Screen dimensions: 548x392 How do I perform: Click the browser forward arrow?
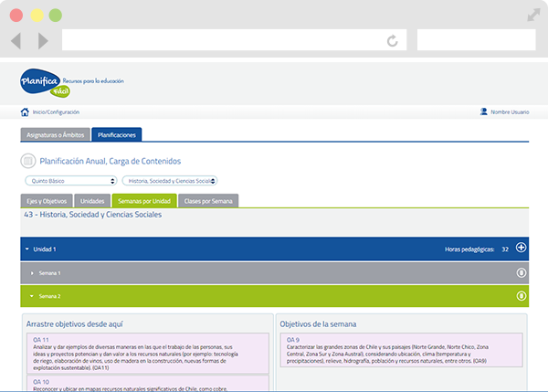coord(43,41)
